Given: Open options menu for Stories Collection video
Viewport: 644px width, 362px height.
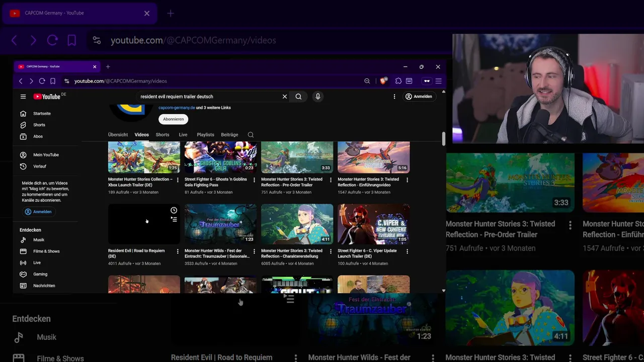Looking at the screenshot, I should point(178,180).
